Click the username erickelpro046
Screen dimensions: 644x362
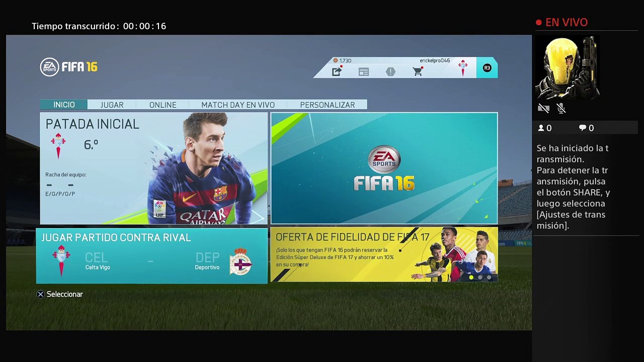pos(435,60)
